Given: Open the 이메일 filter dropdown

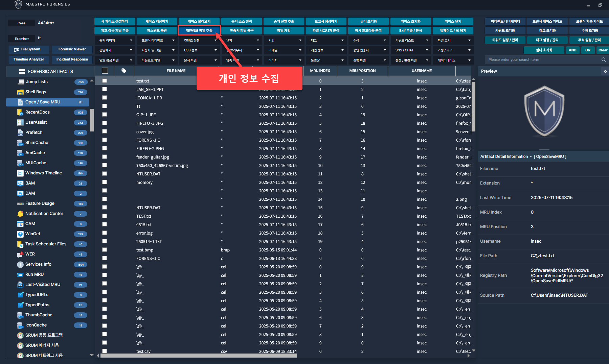Looking at the screenshot, I should tap(284, 50).
